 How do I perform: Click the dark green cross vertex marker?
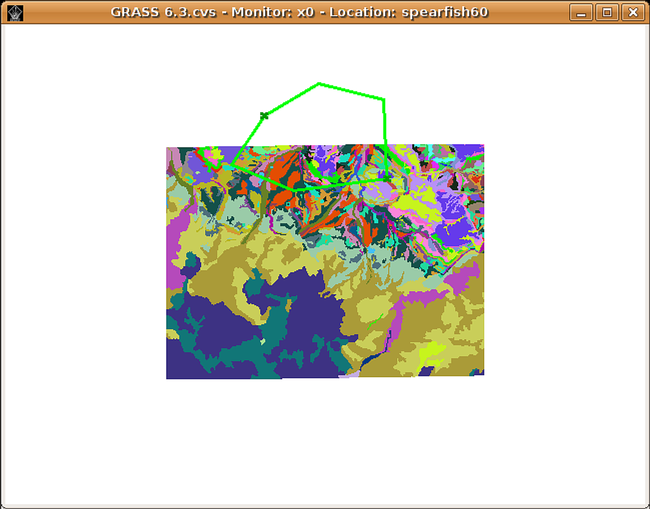[x=264, y=116]
